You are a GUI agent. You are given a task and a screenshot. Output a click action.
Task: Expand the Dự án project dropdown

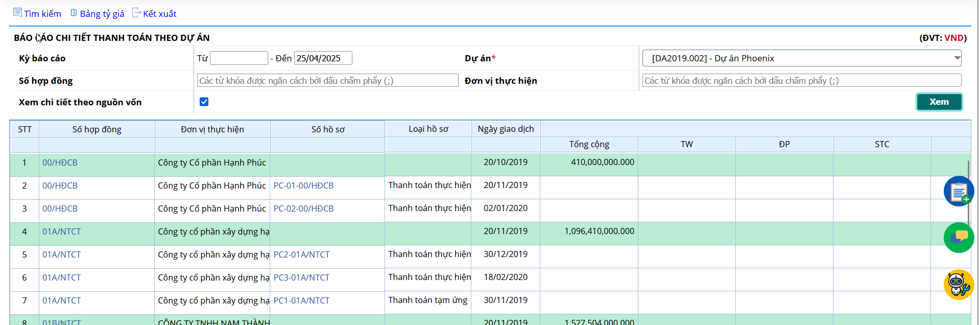(x=802, y=58)
